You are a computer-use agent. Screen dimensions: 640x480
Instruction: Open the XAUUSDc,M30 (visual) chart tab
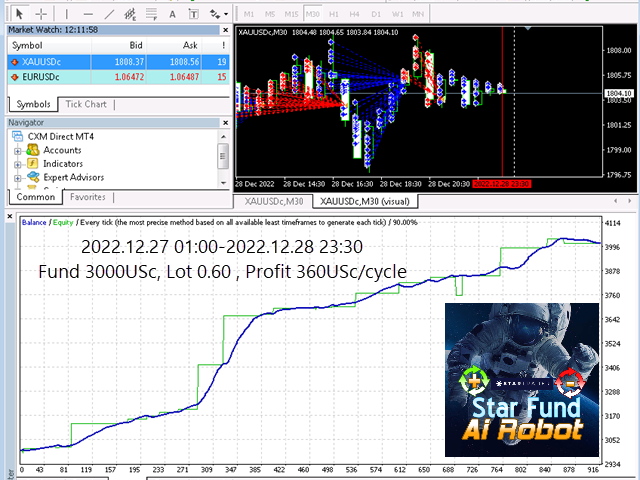pos(365,201)
